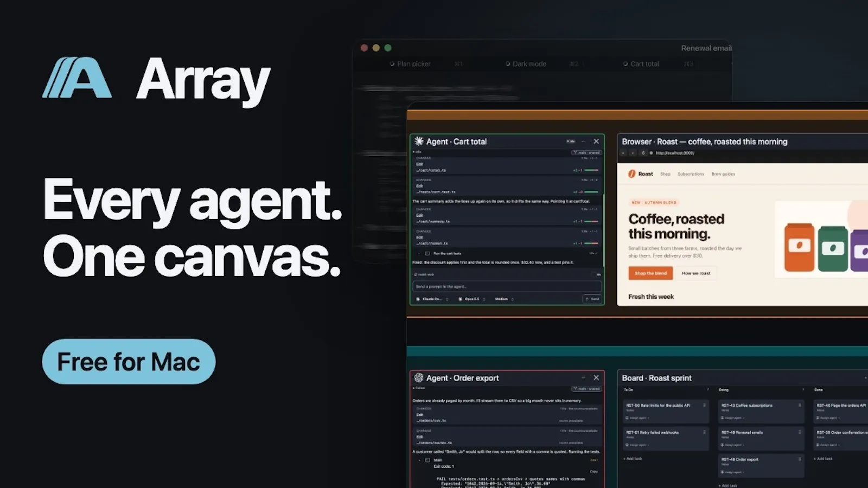Viewport: 868px width, 488px height.
Task: Expand the Run the cart tests step
Action: click(x=419, y=253)
